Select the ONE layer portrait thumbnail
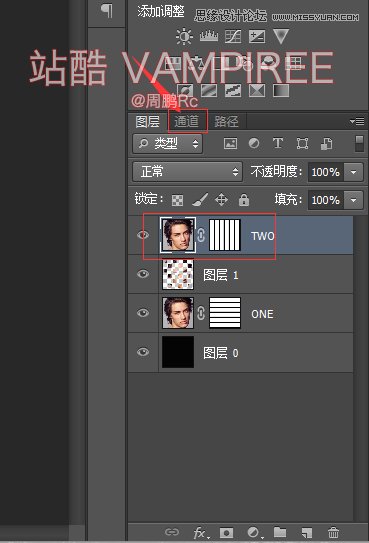 pyautogui.click(x=178, y=313)
